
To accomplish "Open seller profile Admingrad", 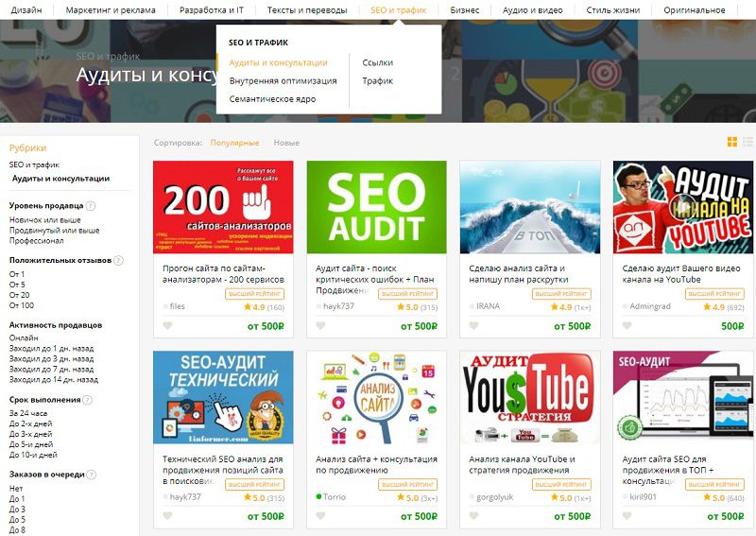I will click(649, 306).
